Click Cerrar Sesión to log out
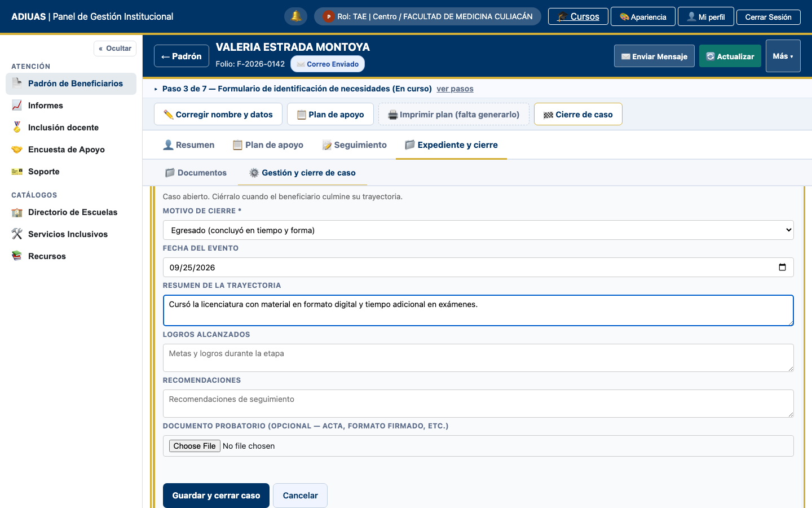The height and width of the screenshot is (508, 812). (x=769, y=17)
